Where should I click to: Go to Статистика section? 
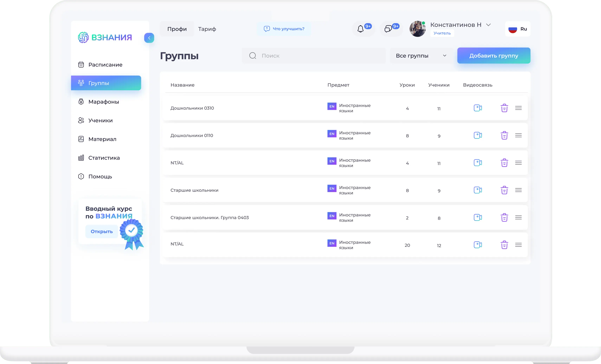[104, 158]
